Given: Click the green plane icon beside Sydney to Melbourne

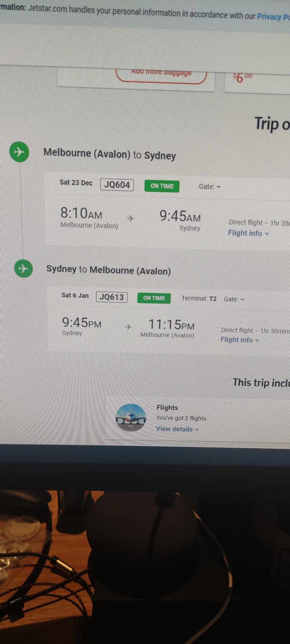Looking at the screenshot, I should click(23, 268).
